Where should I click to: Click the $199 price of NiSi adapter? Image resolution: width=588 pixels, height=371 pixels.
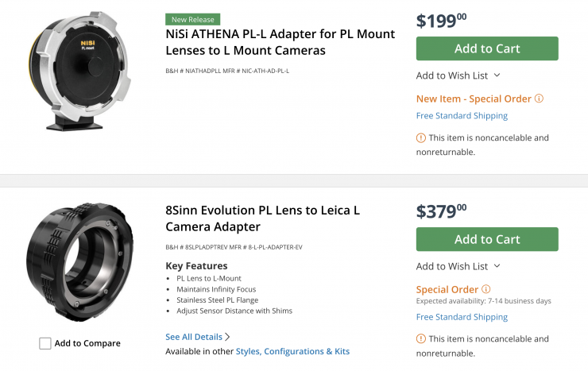(442, 20)
